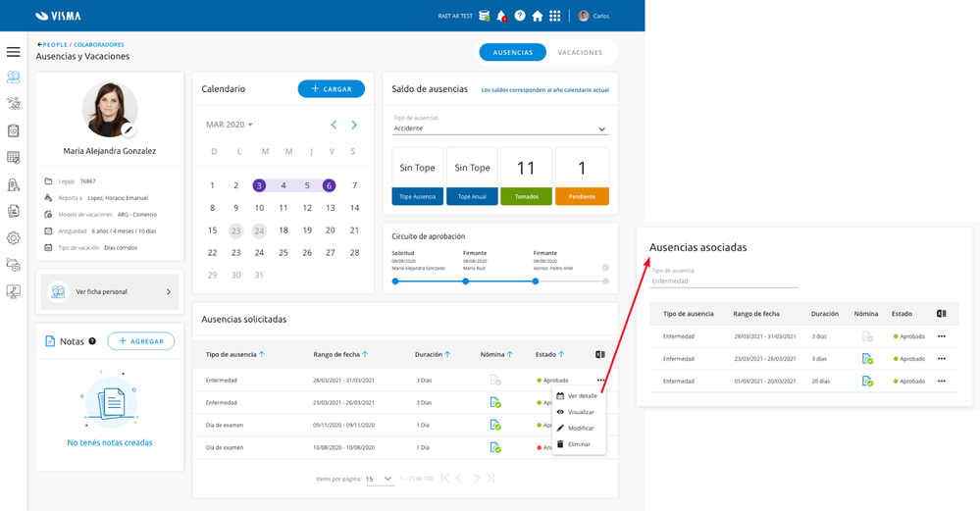Image resolution: width=980 pixels, height=511 pixels.
Task: Export Ausencias asociadas table to Excel
Action: [941, 314]
